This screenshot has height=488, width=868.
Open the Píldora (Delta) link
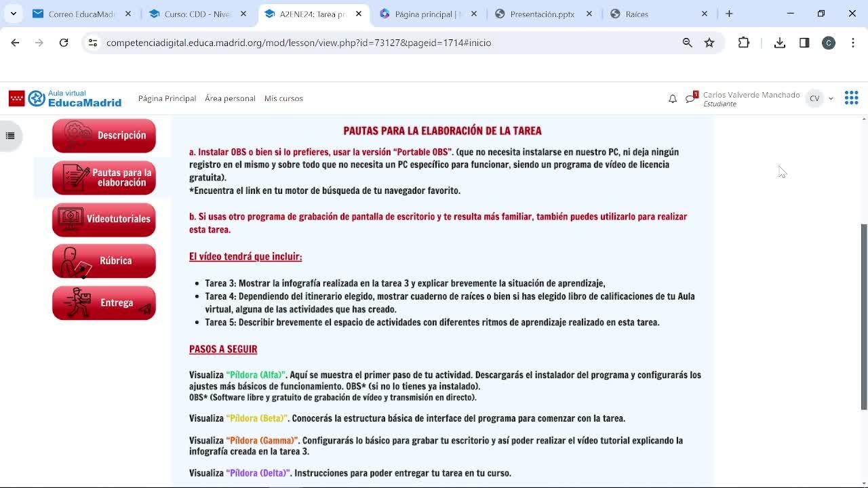pyautogui.click(x=258, y=473)
